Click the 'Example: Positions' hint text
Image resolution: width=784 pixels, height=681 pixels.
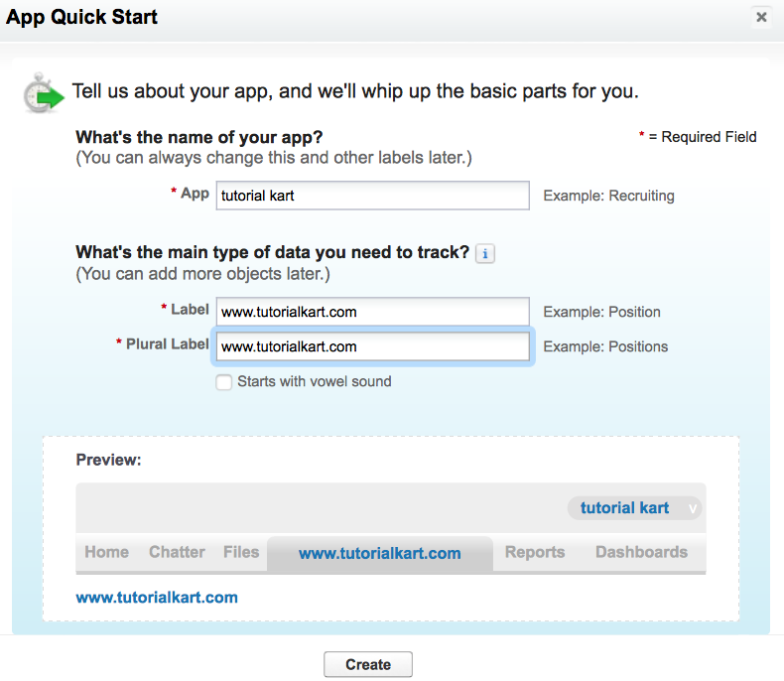tap(605, 346)
